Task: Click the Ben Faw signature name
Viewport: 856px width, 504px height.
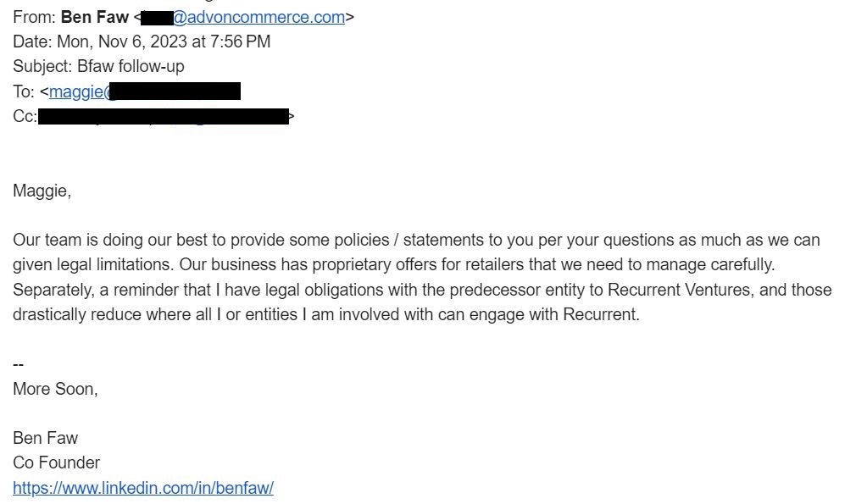Action: point(45,438)
